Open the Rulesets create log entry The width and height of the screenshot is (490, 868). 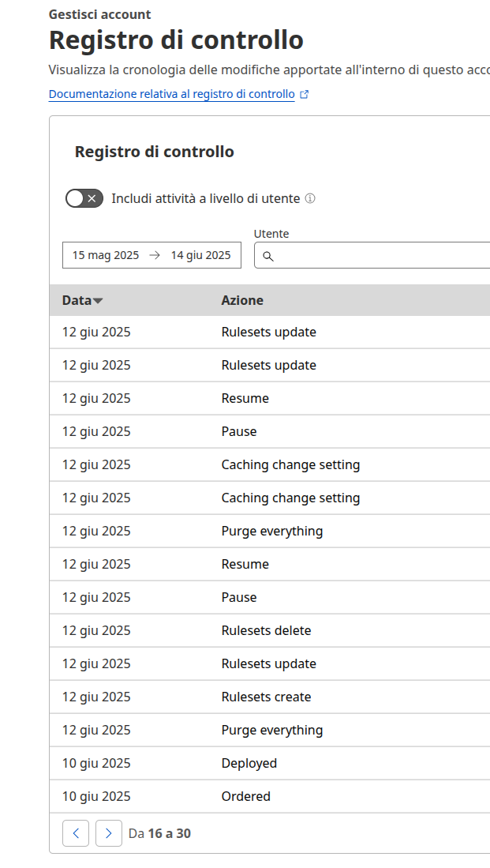click(270, 697)
